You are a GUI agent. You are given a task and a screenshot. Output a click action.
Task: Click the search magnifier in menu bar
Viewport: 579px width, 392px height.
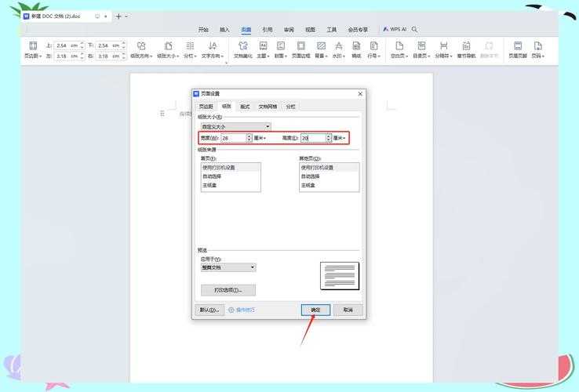click(414, 29)
